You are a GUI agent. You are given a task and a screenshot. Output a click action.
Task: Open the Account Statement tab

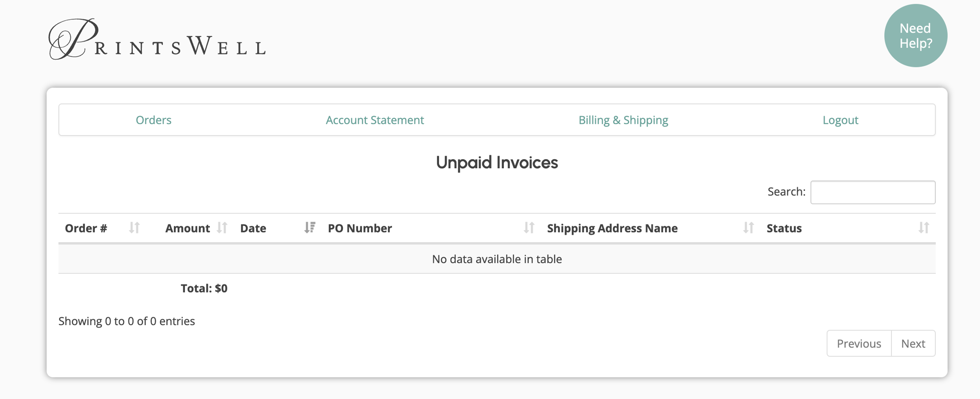pos(374,120)
